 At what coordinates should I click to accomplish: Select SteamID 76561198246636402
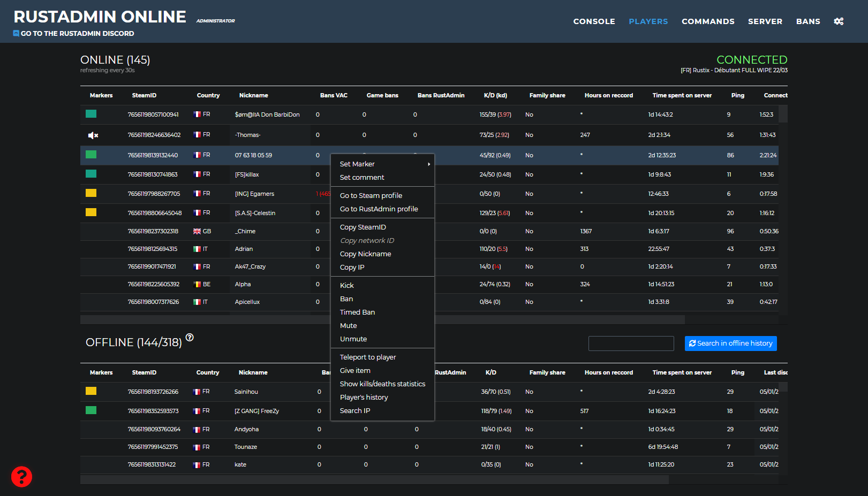click(154, 135)
